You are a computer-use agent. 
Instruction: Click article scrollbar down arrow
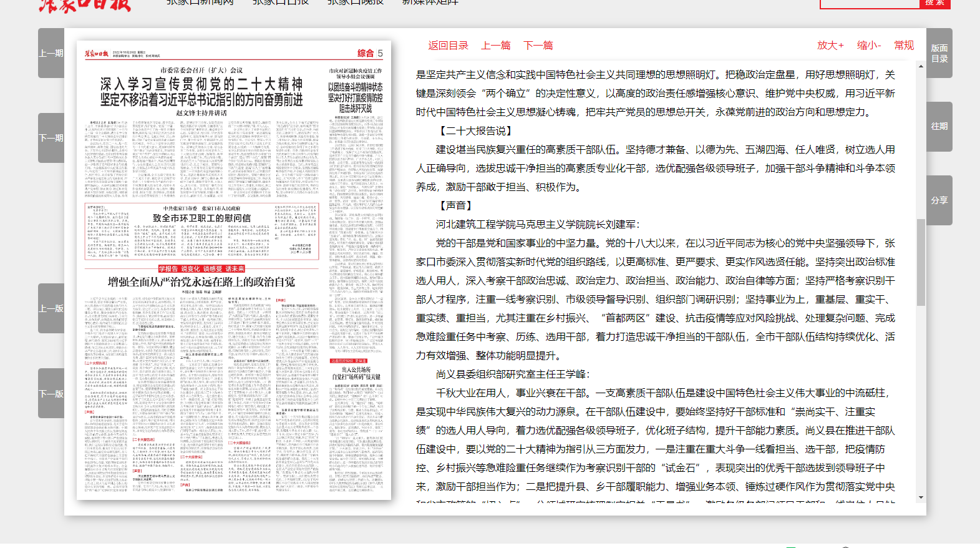(921, 497)
